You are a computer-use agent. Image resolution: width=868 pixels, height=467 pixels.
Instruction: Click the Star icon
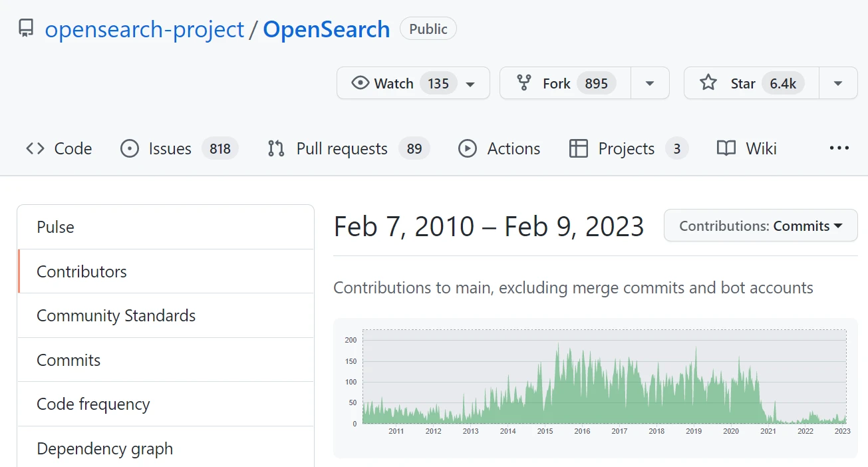coord(708,83)
